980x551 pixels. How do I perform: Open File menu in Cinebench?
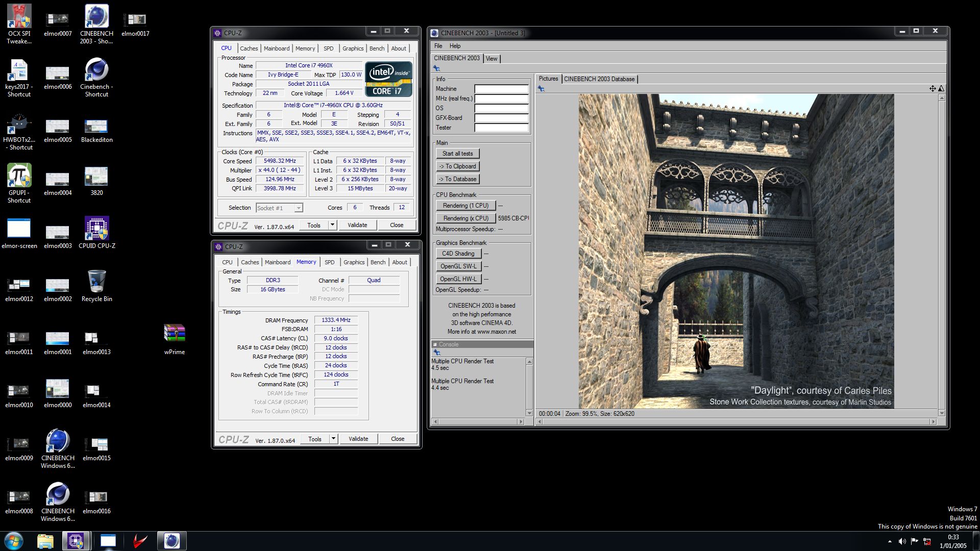coord(438,46)
